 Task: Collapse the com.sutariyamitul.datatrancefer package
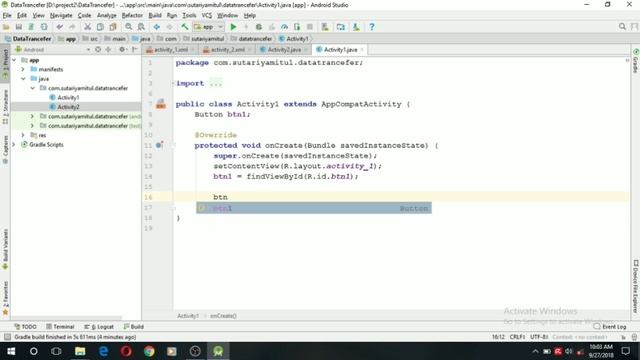[x=33, y=88]
